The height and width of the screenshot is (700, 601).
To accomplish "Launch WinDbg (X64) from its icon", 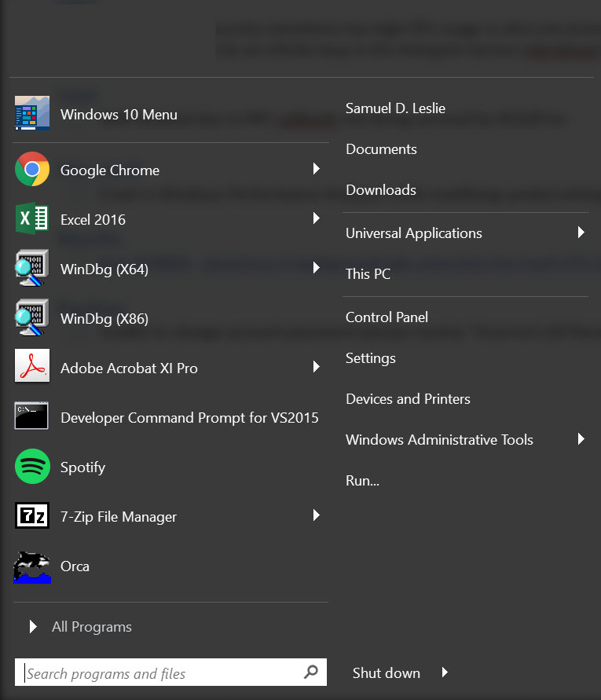I will pyautogui.click(x=32, y=269).
